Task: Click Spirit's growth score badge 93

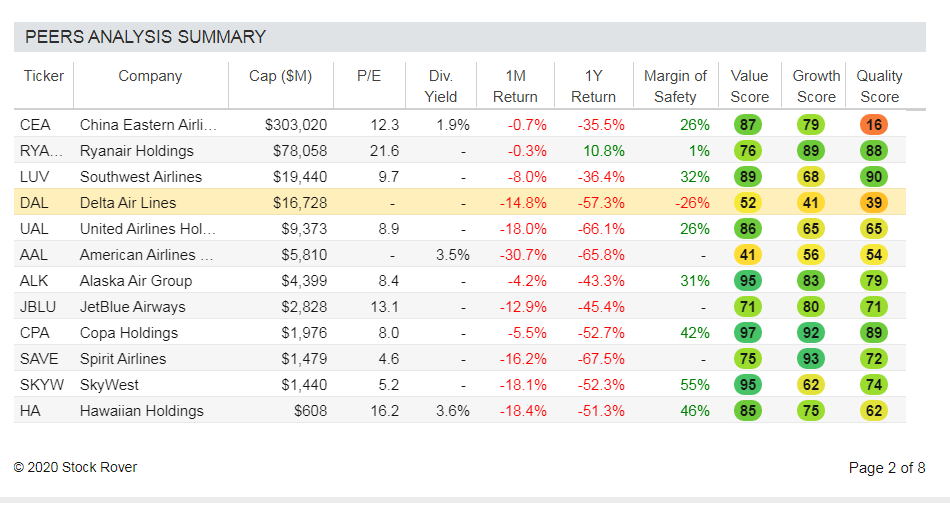Action: 811,359
